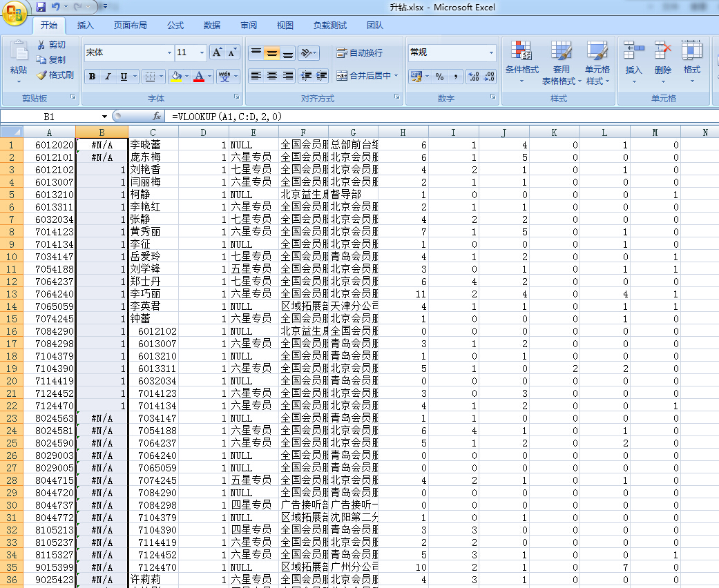Apply accounting number format icon

pyautogui.click(x=416, y=77)
